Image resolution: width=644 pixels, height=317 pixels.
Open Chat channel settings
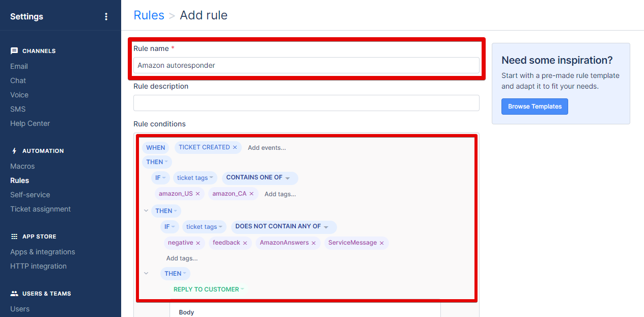[18, 81]
